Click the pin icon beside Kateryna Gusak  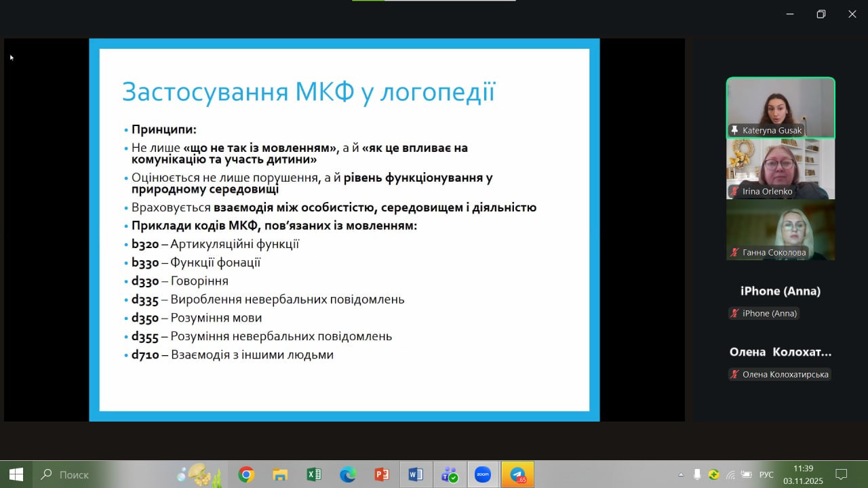734,130
